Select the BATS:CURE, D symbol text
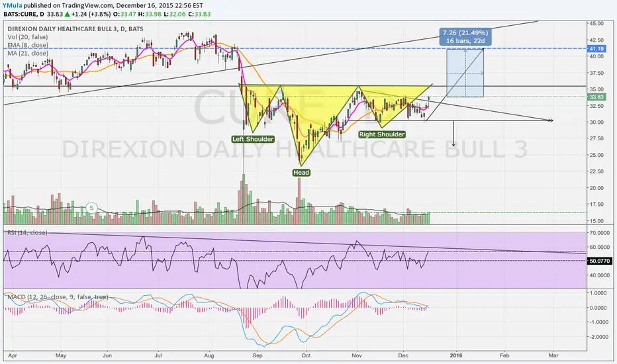The width and height of the screenshot is (617, 364). click(24, 14)
